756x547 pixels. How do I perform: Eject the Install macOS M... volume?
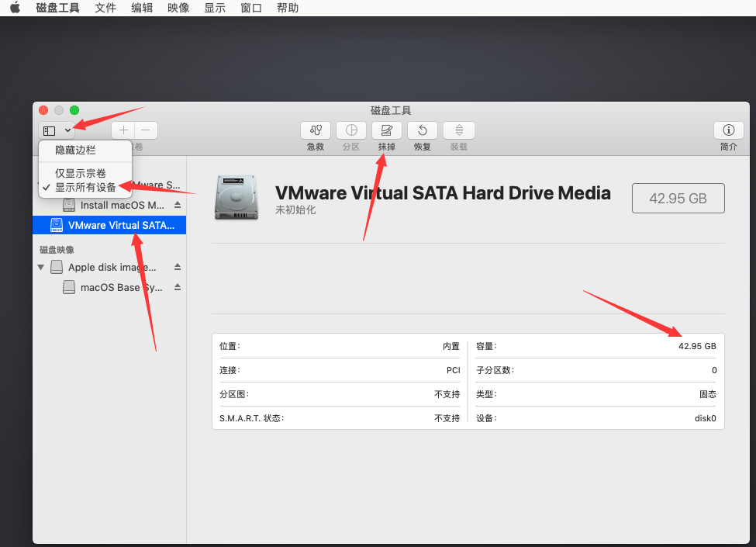(178, 205)
